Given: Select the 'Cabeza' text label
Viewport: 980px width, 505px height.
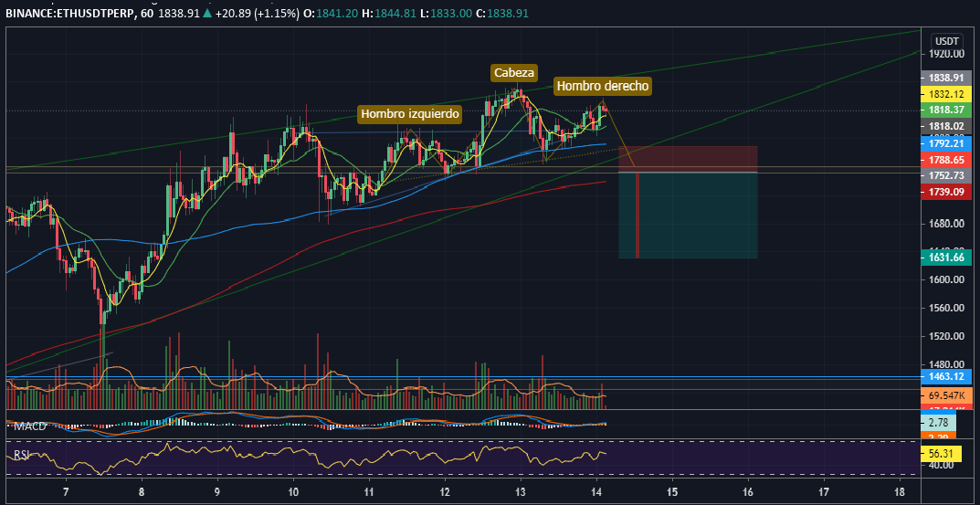Looking at the screenshot, I should [513, 73].
